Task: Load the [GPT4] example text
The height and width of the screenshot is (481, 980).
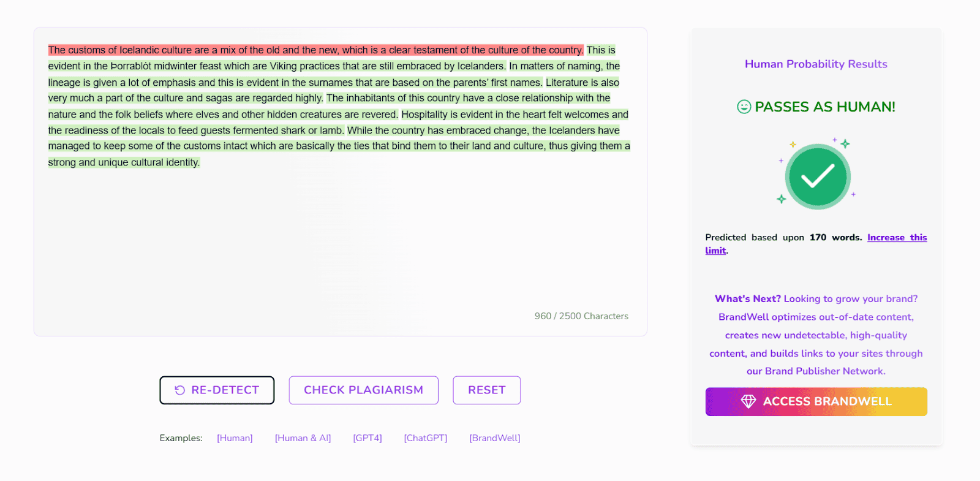Action: (x=367, y=438)
